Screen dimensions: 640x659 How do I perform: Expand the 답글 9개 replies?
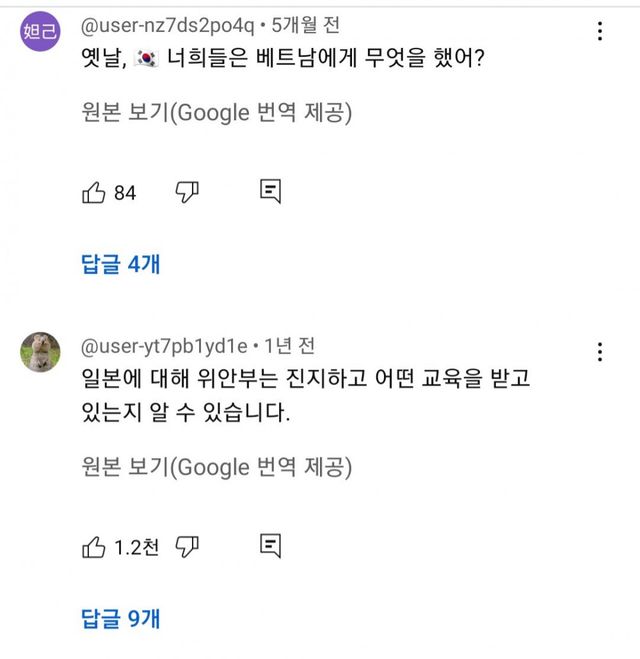point(120,618)
